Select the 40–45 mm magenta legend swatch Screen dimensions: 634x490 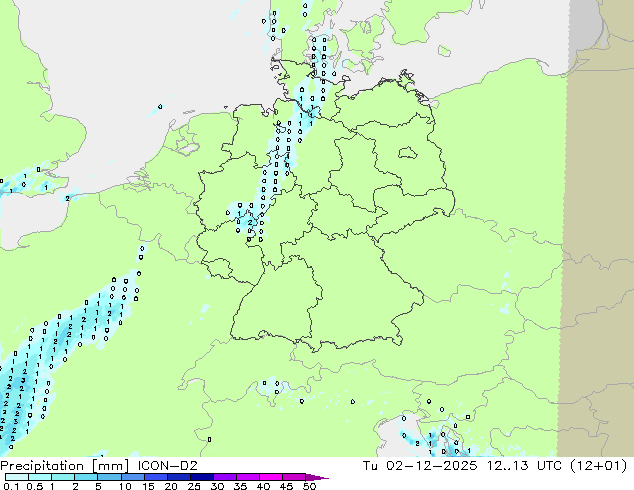(x=270, y=477)
